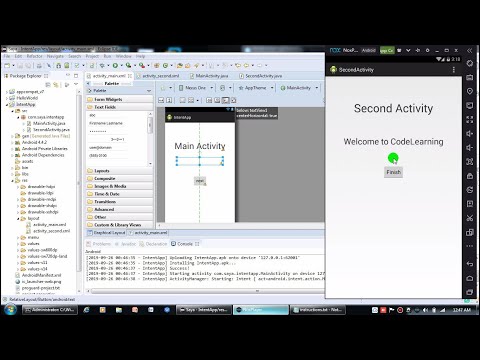This screenshot has width=480, height=360.
Task: Switch to SecondActivity.java editor tab
Action: [x=263, y=76]
